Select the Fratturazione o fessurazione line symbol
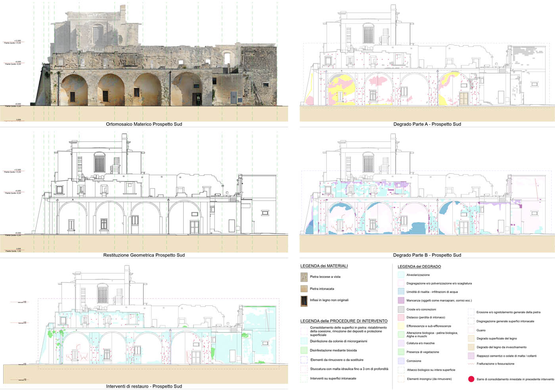The height and width of the screenshot is (392, 555). point(471,363)
